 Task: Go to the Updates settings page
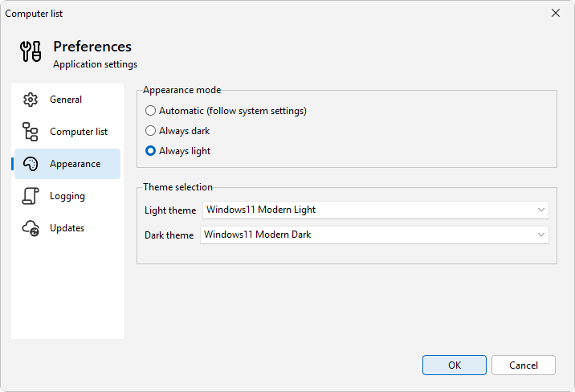click(67, 228)
